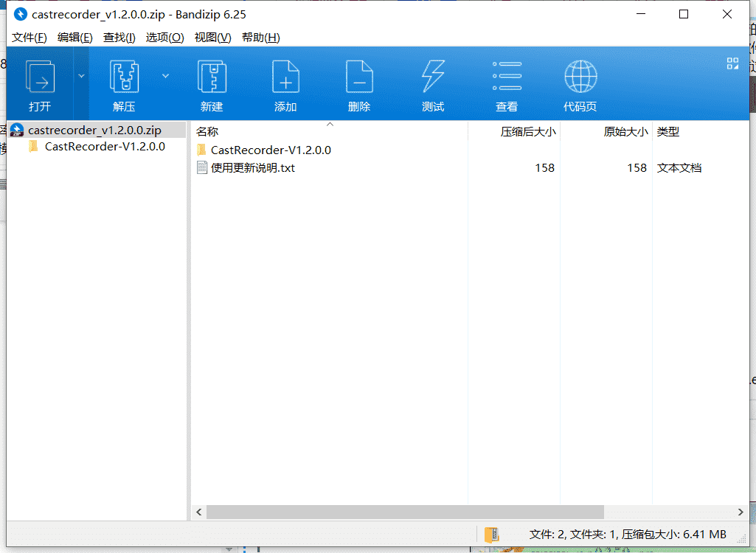The height and width of the screenshot is (553, 756).
Task: Open the 选项(O) menu
Action: click(165, 38)
